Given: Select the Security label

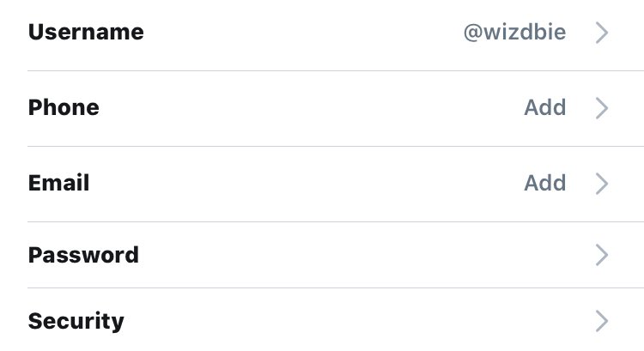Looking at the screenshot, I should pos(76,322).
